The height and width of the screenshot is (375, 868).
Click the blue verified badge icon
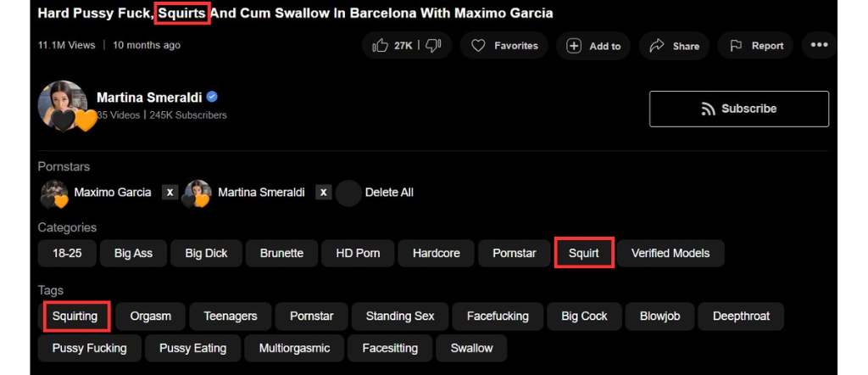tap(212, 98)
